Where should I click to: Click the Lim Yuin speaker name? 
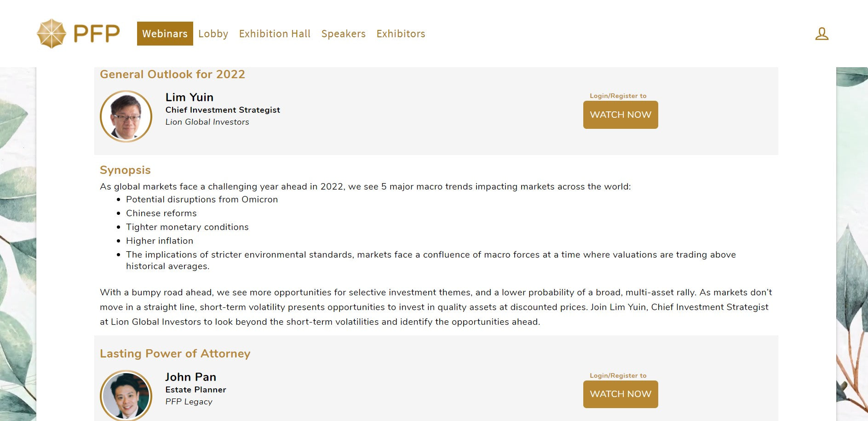[189, 98]
